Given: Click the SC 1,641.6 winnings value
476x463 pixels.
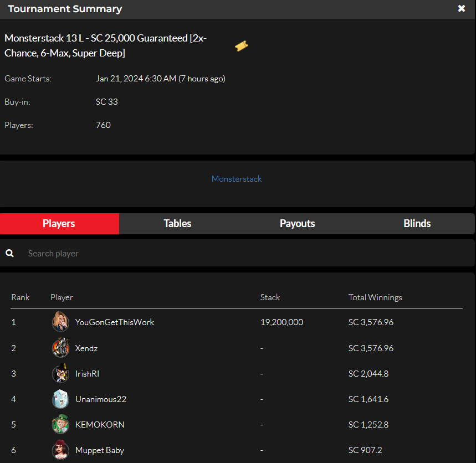Looking at the screenshot, I should (x=368, y=399).
